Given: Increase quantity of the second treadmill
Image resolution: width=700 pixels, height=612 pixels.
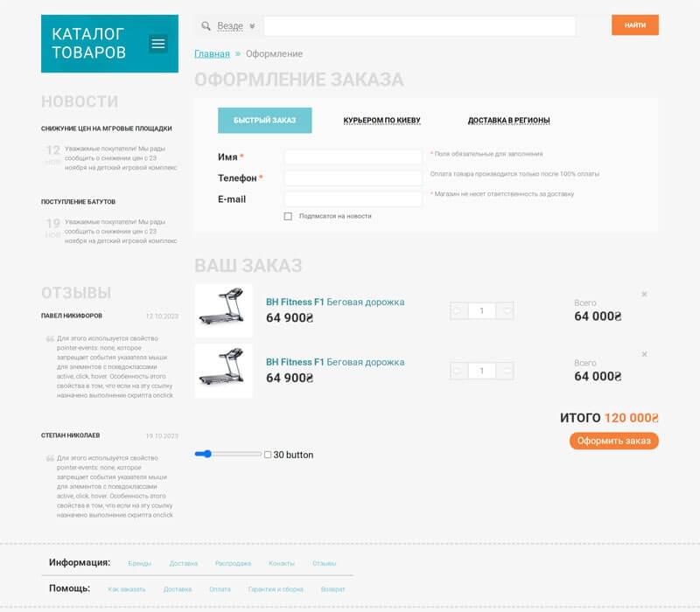Looking at the screenshot, I should (x=505, y=371).
